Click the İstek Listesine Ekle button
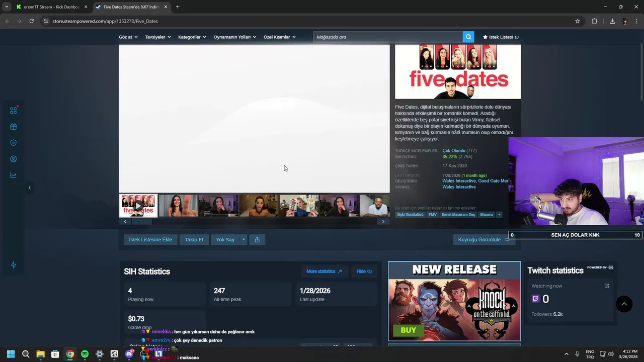Image resolution: width=644 pixels, height=362 pixels. [x=150, y=240]
